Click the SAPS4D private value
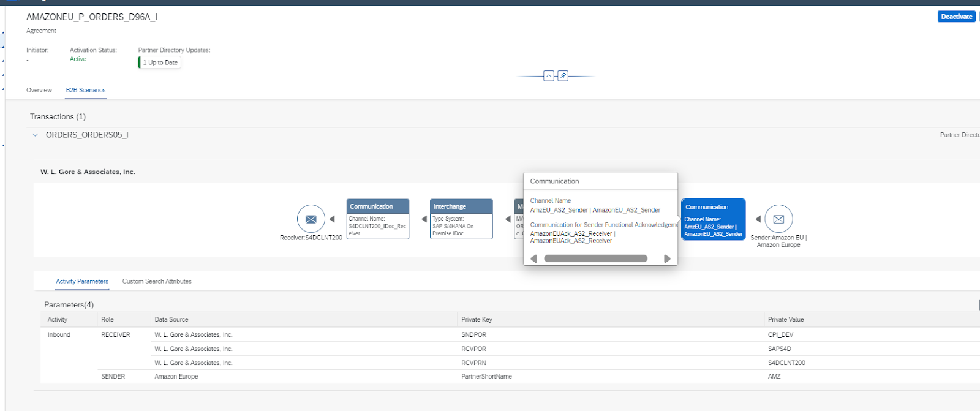 [779, 349]
